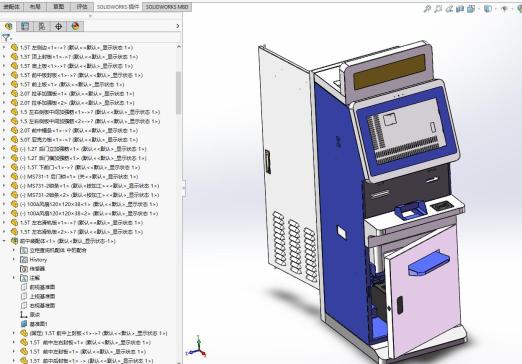Screen dimensions: 522x364
Task: Select the 上视基准面 plane
Action: (x=42, y=296)
